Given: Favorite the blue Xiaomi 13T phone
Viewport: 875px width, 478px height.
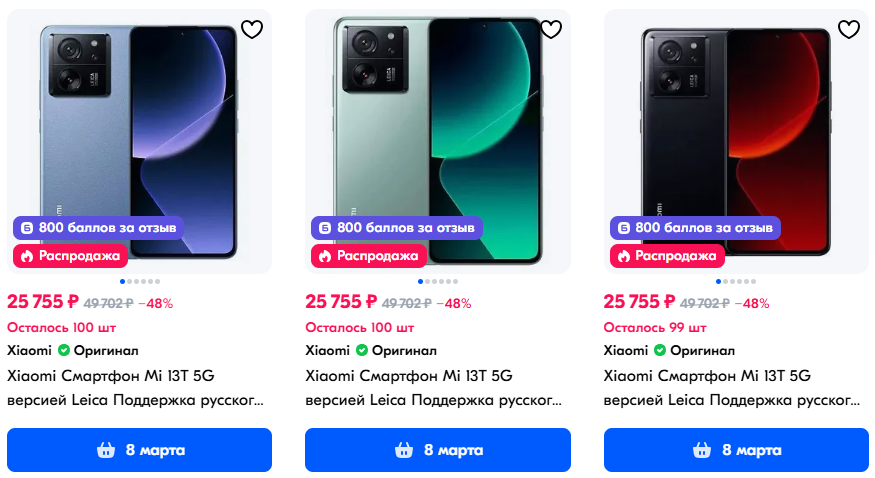Looking at the screenshot, I should 252,30.
